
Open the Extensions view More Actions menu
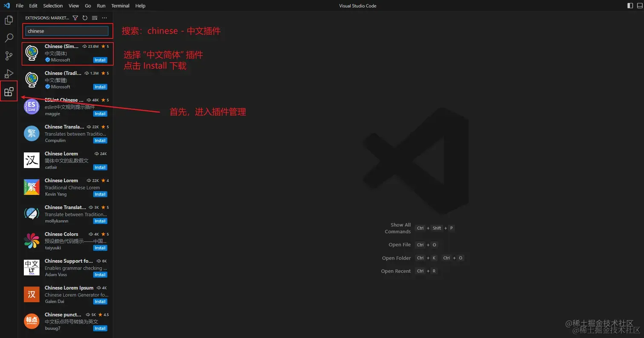coord(104,18)
